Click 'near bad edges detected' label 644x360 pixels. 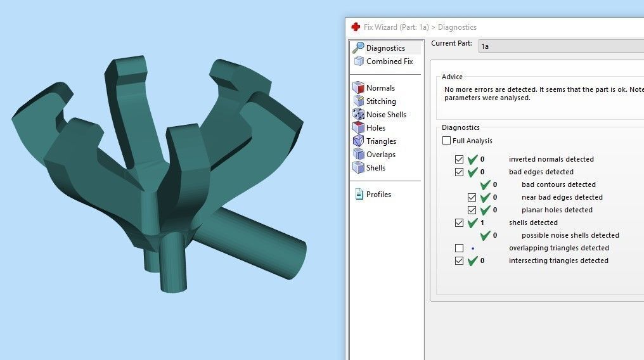point(562,197)
